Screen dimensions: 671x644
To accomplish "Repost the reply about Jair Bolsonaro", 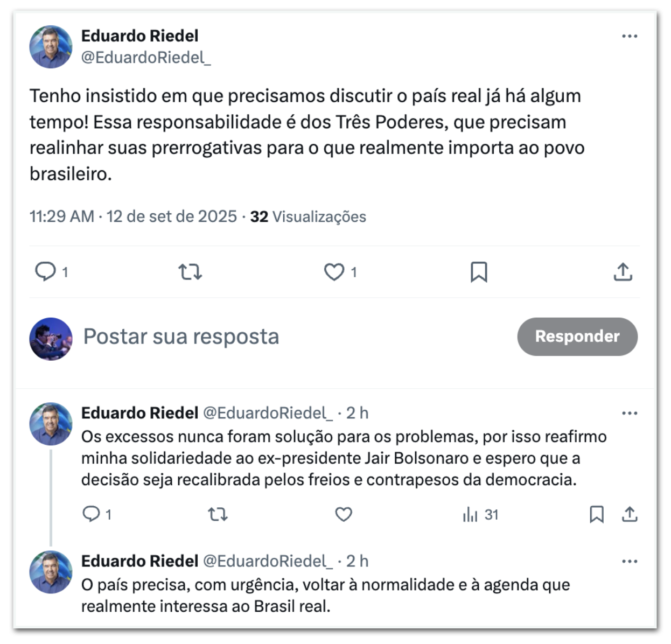I will 218,515.
